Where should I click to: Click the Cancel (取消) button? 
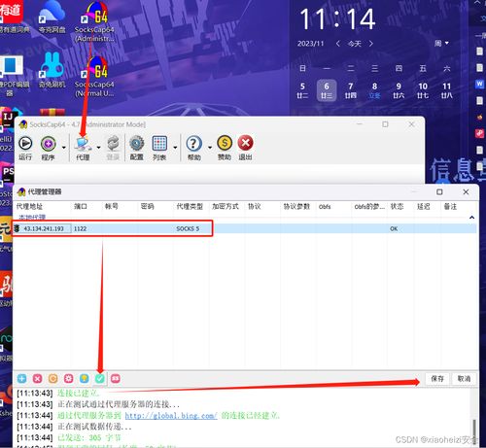coord(464,379)
